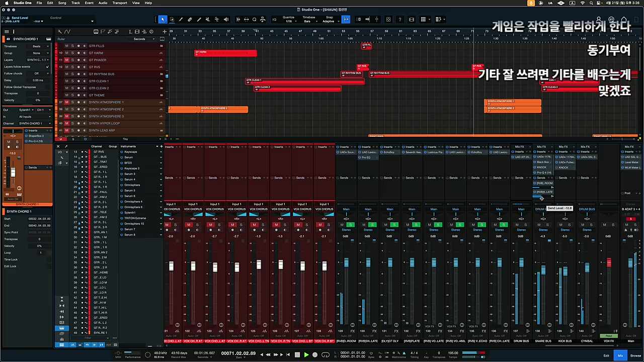
Task: Click the transport Record button
Action: pos(315,354)
